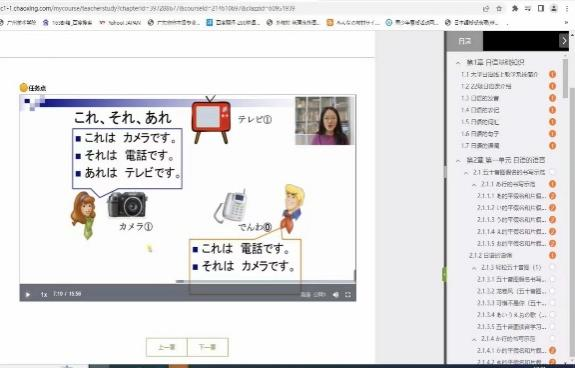This screenshot has height=368, width=575.
Task: Open lesson 2.1.1.1 in the outline
Action: click(x=512, y=196)
